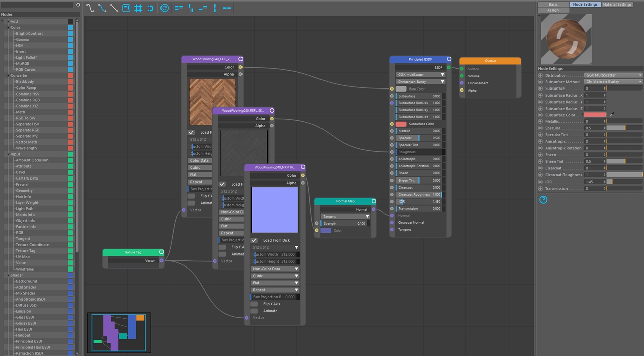
Task: Open the Basic tab
Action: click(553, 4)
